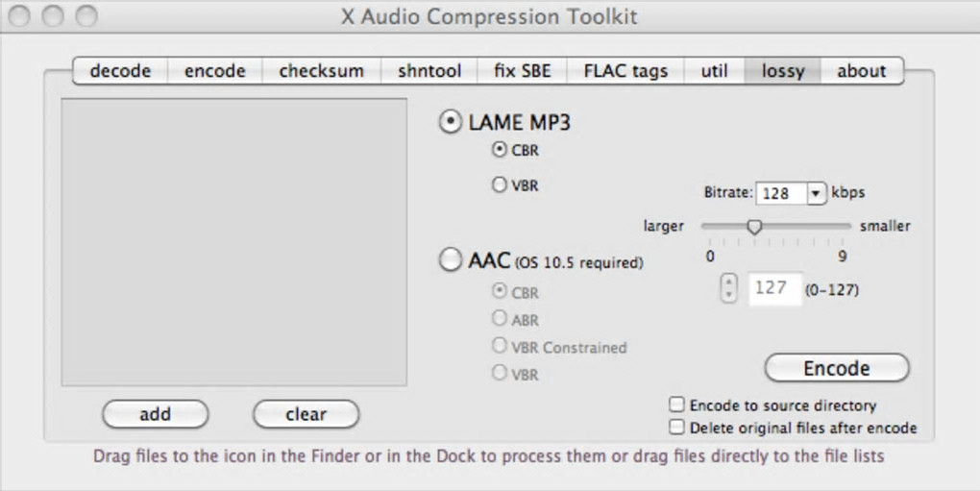Open the fix SBE tab
980x491 pixels.
pos(523,71)
